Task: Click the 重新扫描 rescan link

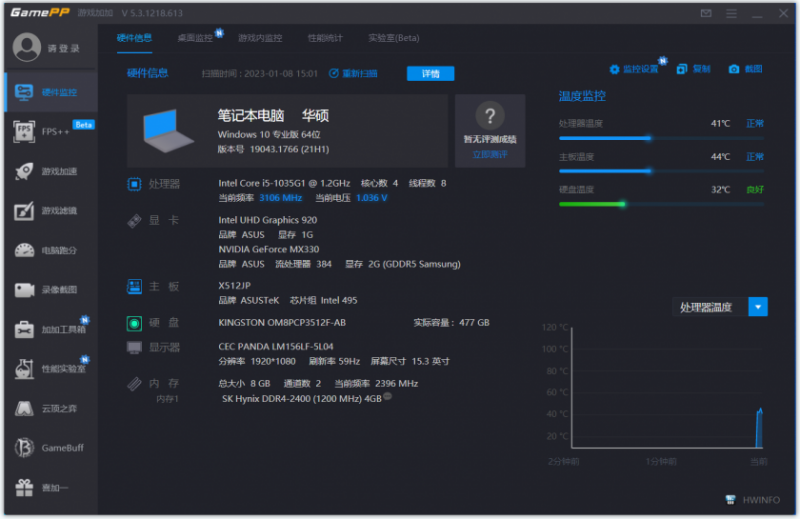Action: [x=353, y=73]
